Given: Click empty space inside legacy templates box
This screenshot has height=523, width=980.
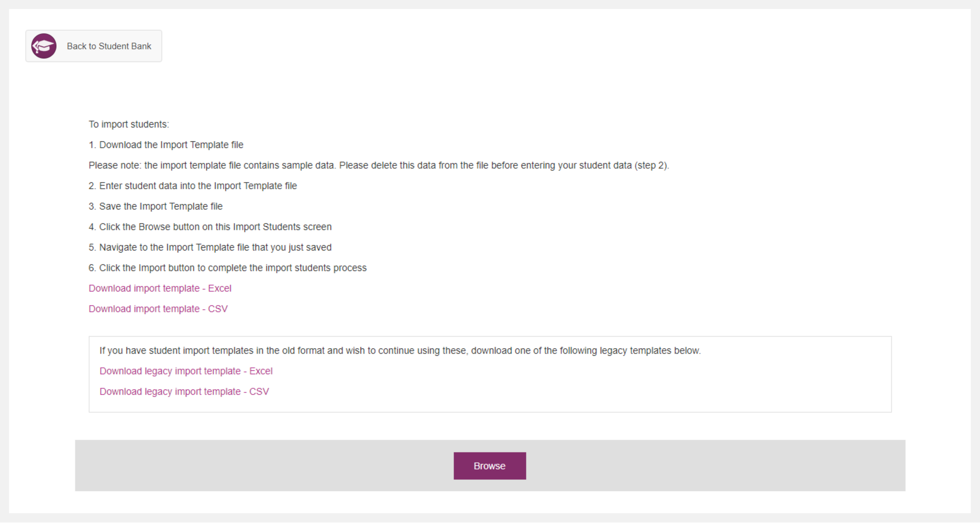Looking at the screenshot, I should click(x=571, y=384).
